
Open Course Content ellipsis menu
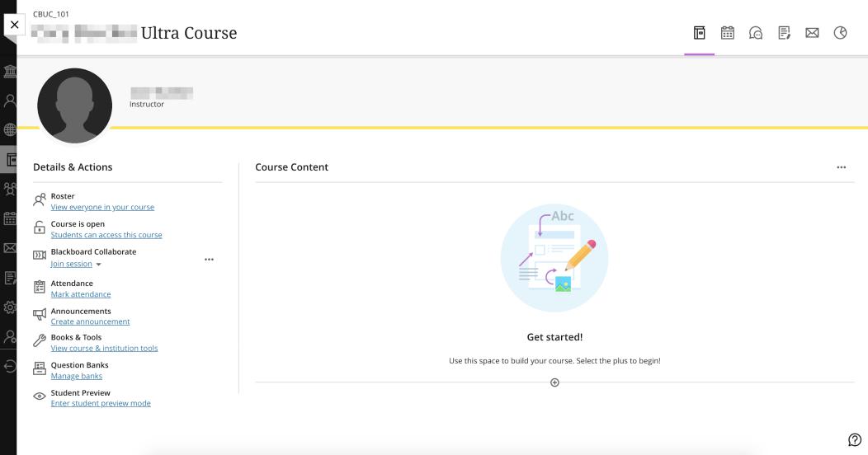[x=841, y=167]
